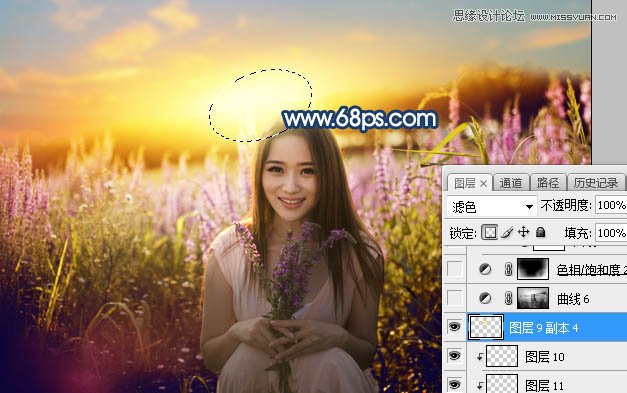Toggle lock image pixels brush icon
Image resolution: width=627 pixels, height=393 pixels.
tap(507, 232)
